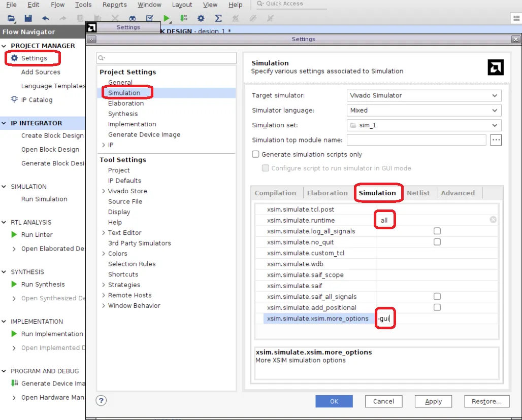Click the xsim.simulate.xsim.more_options value field

point(437,318)
